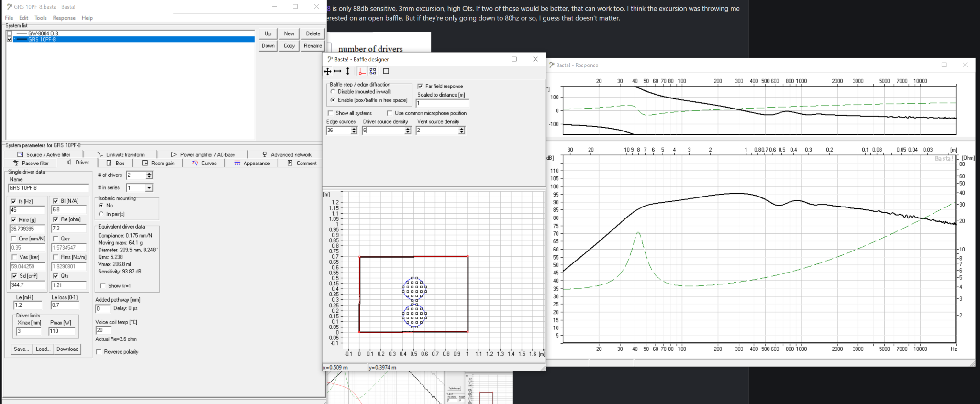This screenshot has height=404, width=980.
Task: Uncheck the GRS 10PF-8 system checkbox
Action: [10, 39]
